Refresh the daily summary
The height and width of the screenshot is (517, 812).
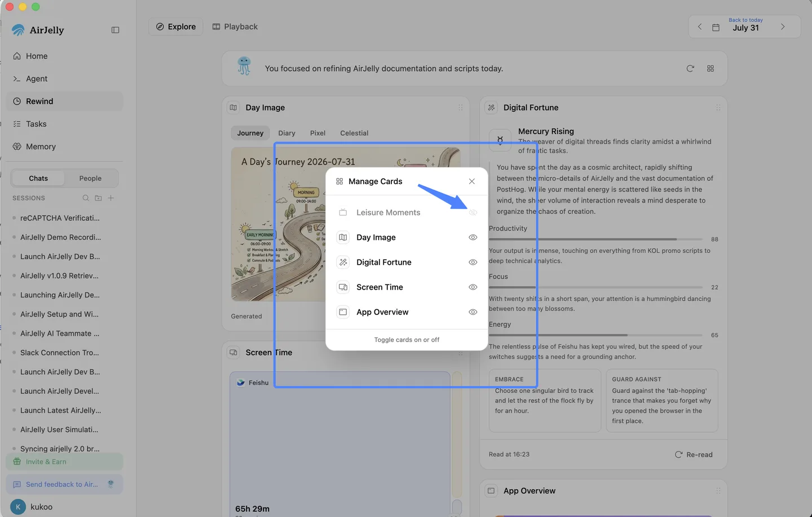[x=690, y=68]
